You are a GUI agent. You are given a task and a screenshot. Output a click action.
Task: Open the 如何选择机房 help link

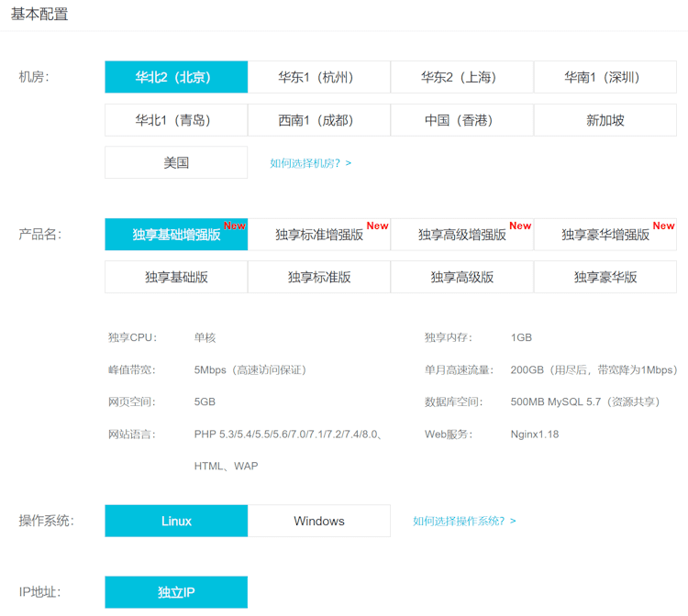[x=310, y=163]
